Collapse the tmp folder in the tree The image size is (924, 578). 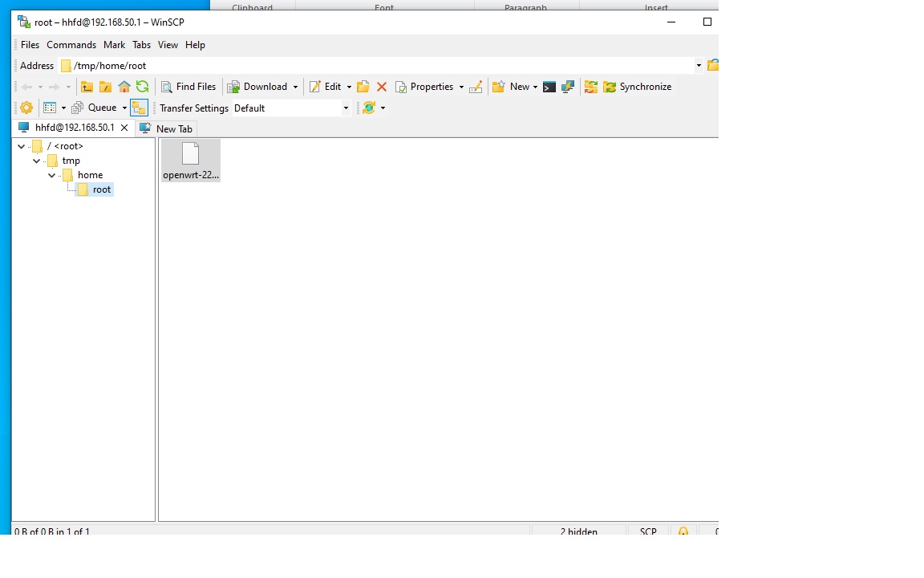click(x=36, y=161)
